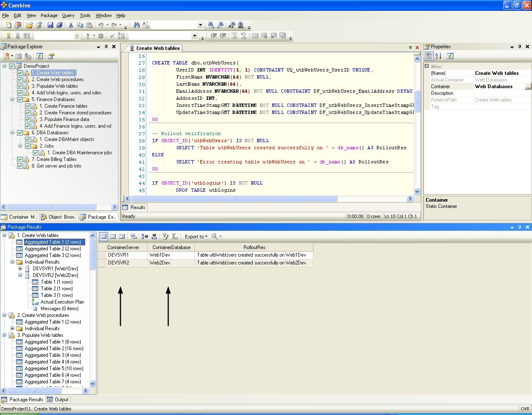This screenshot has height=415, width=532.
Task: Toggle the '7. Create Billing Tables' checkbox
Action: [20, 159]
